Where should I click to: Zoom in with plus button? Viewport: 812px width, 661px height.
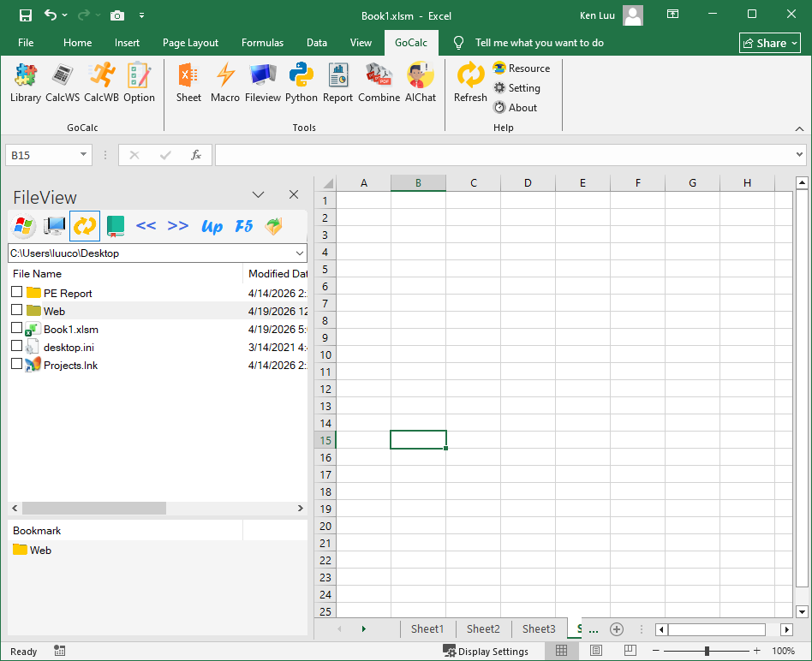click(757, 651)
